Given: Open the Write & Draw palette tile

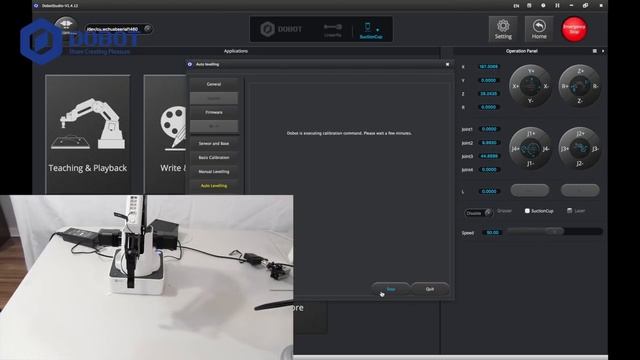Looking at the screenshot, I should click(165, 135).
